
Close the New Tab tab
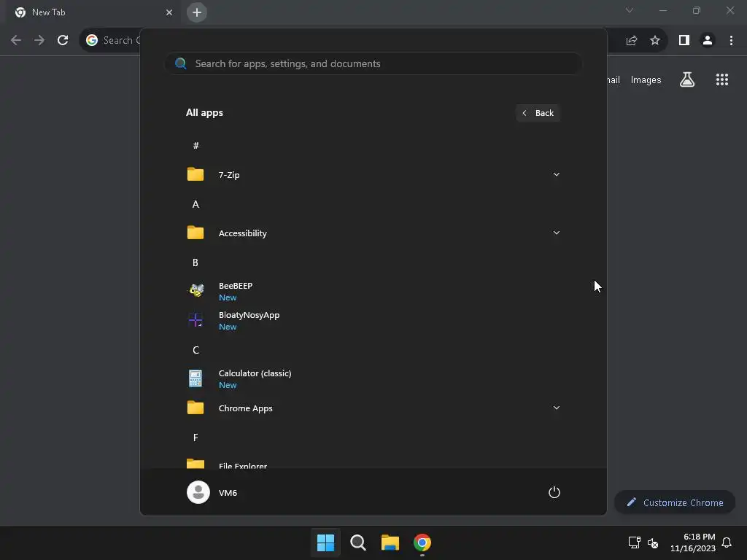[x=169, y=12]
